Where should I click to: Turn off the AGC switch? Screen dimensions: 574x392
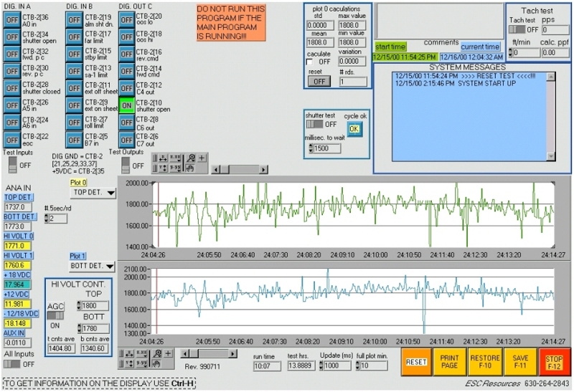pos(55,315)
